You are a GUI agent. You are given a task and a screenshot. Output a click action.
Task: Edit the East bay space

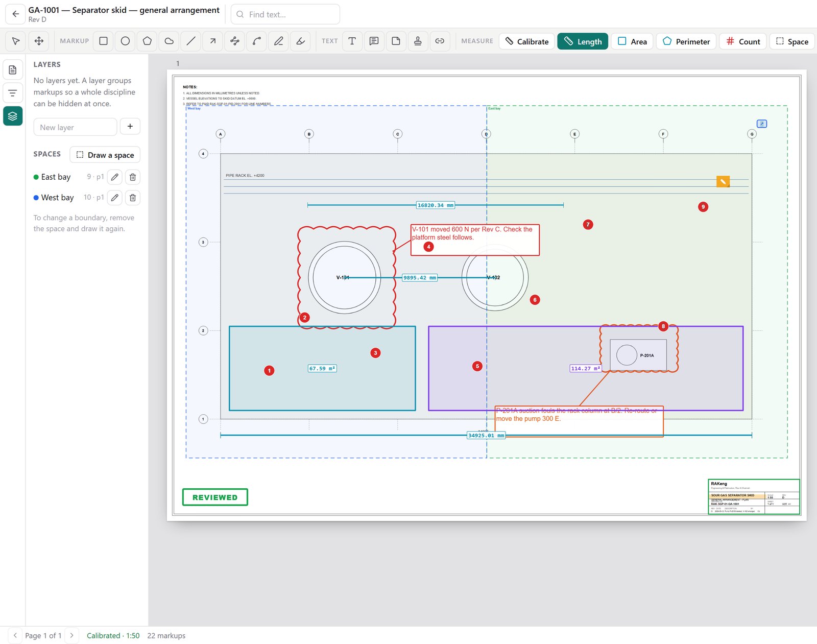tap(115, 177)
